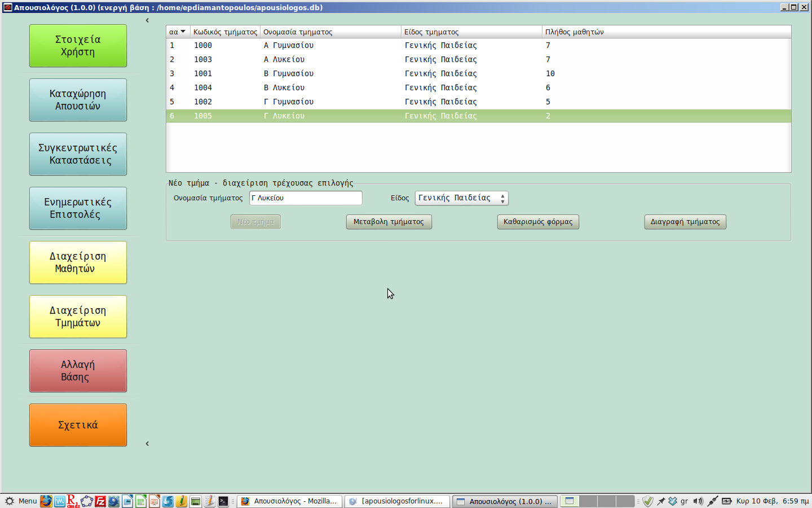Click the class code cell '1004'

[x=203, y=87]
